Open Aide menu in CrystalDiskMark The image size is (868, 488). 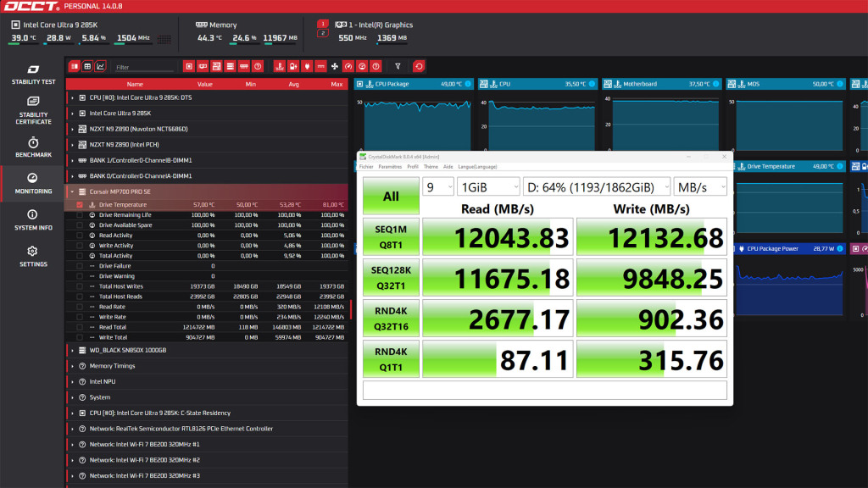click(x=448, y=167)
